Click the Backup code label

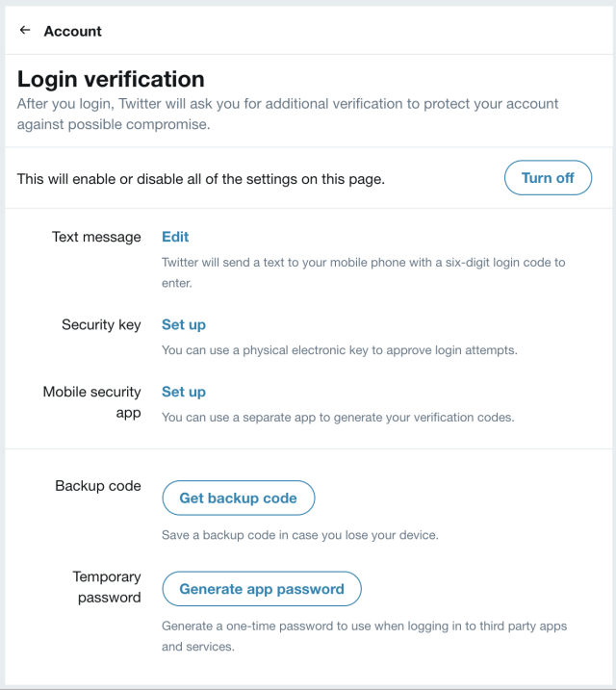coord(98,486)
